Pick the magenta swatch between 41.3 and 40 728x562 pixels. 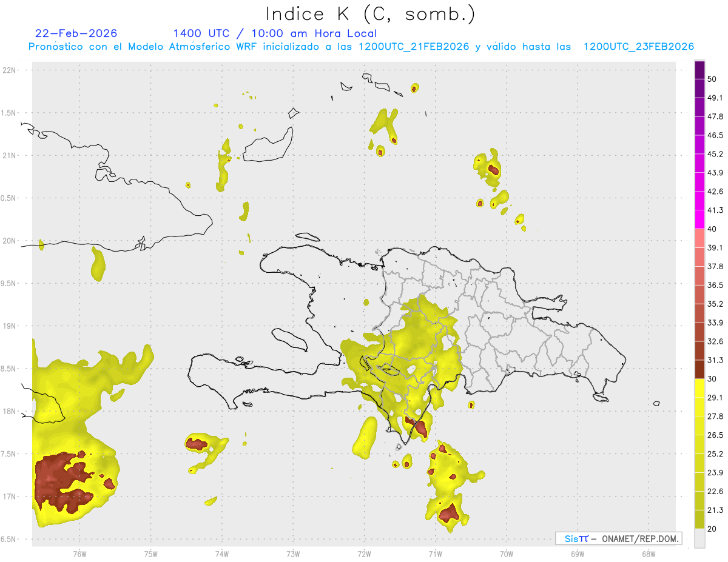pyautogui.click(x=700, y=219)
